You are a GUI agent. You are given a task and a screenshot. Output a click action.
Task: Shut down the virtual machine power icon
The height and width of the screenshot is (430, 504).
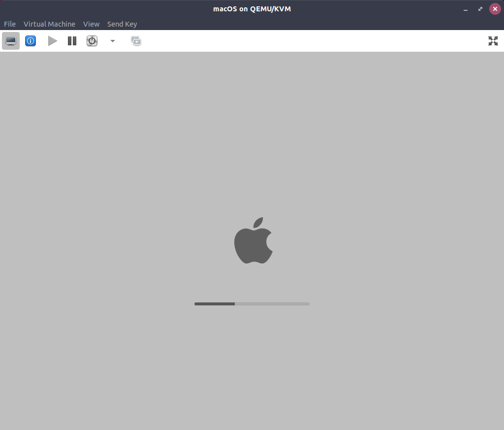(92, 41)
